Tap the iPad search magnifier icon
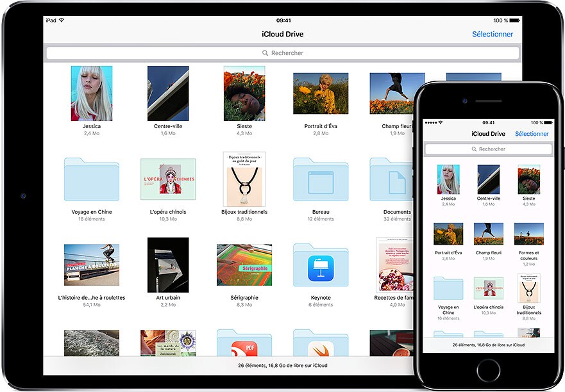 click(x=265, y=53)
